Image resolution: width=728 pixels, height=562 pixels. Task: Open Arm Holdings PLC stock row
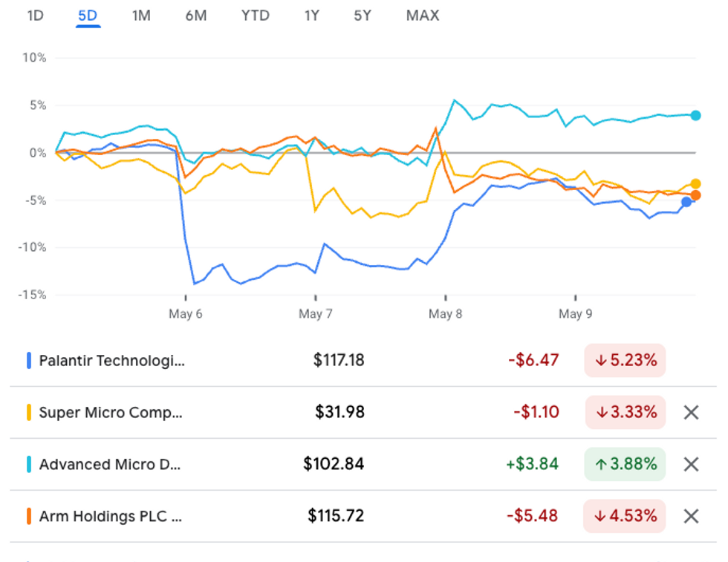point(110,516)
